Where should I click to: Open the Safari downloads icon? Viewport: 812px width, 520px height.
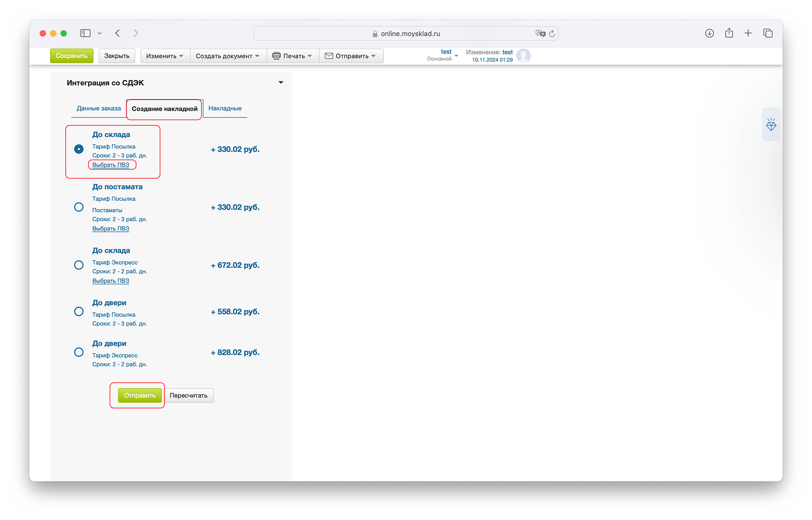pos(709,33)
